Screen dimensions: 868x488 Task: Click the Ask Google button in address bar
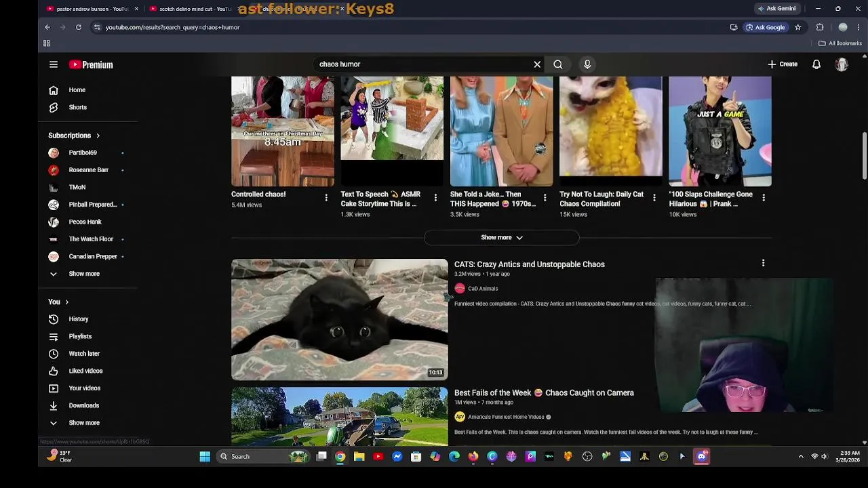point(766,28)
